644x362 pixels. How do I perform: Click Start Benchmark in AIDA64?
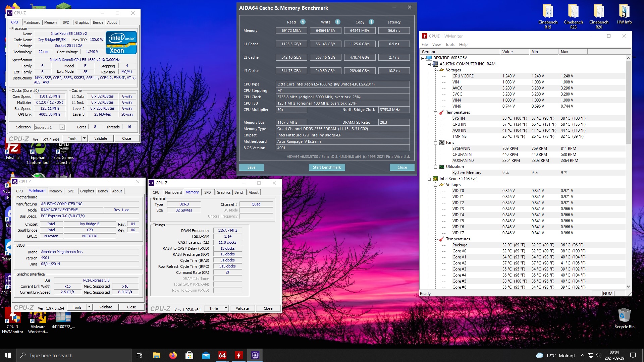coord(327,167)
